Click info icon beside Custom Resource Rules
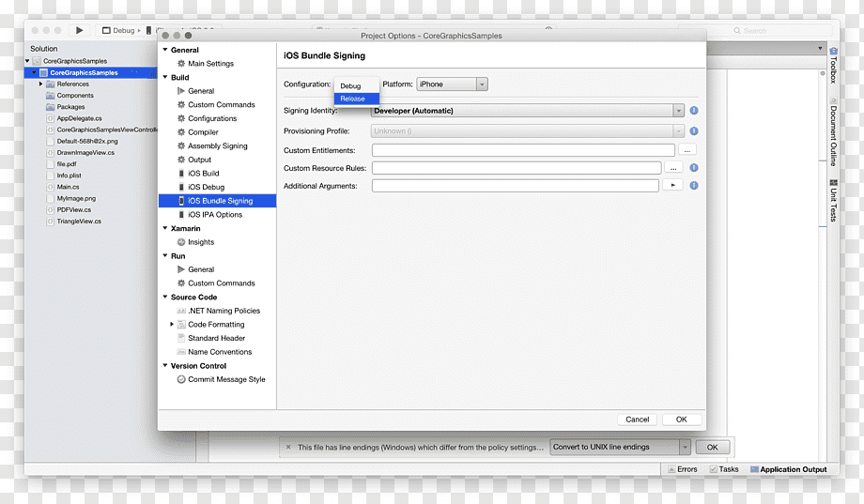The width and height of the screenshot is (864, 504). point(694,167)
